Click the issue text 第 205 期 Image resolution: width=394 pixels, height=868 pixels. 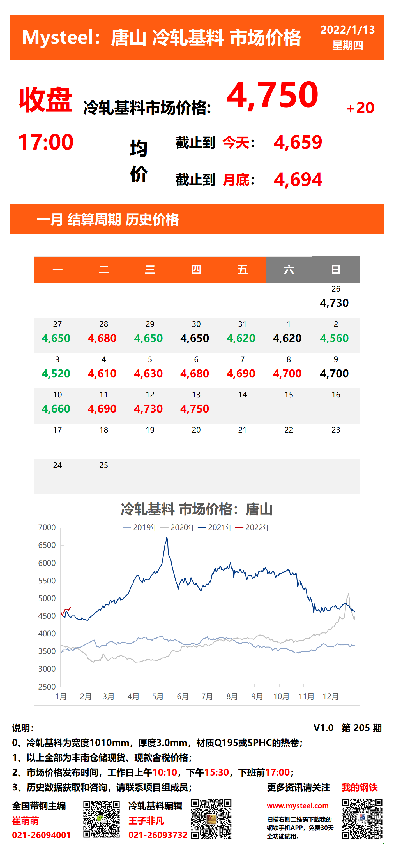pyautogui.click(x=361, y=728)
